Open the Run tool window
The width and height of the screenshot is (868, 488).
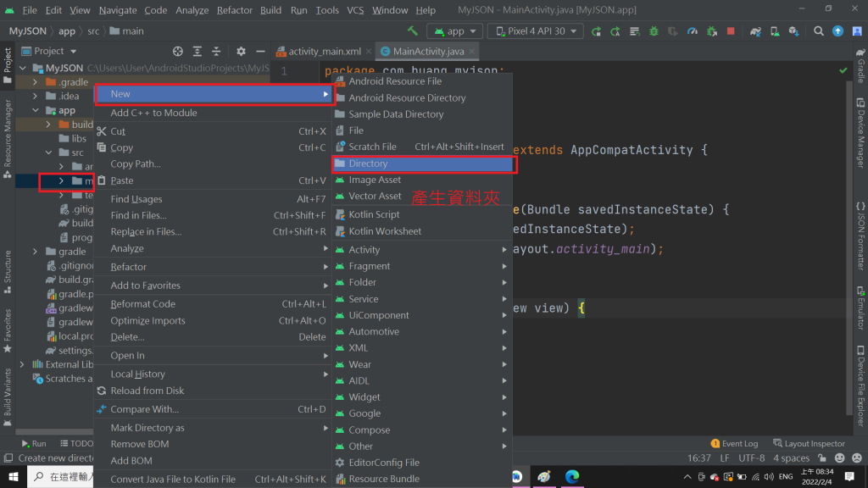click(34, 443)
